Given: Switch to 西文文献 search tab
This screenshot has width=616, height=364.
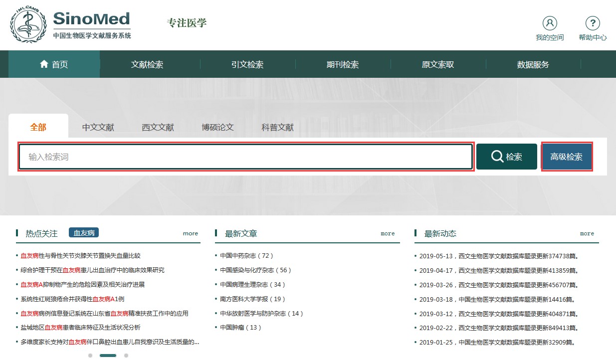Looking at the screenshot, I should [158, 127].
